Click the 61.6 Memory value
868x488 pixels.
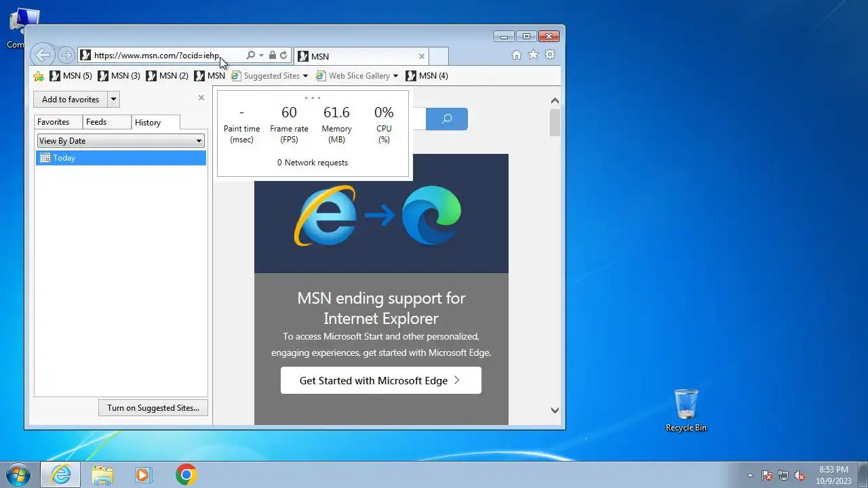tap(336, 113)
